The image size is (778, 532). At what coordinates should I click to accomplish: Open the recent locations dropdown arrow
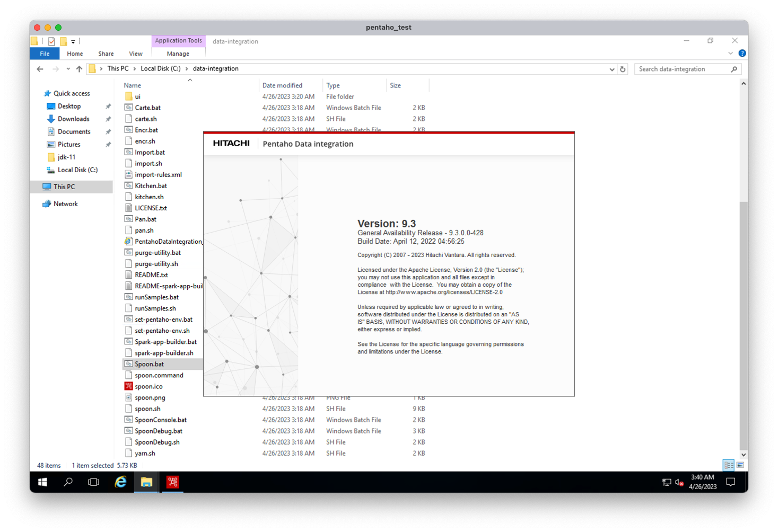tap(68, 69)
